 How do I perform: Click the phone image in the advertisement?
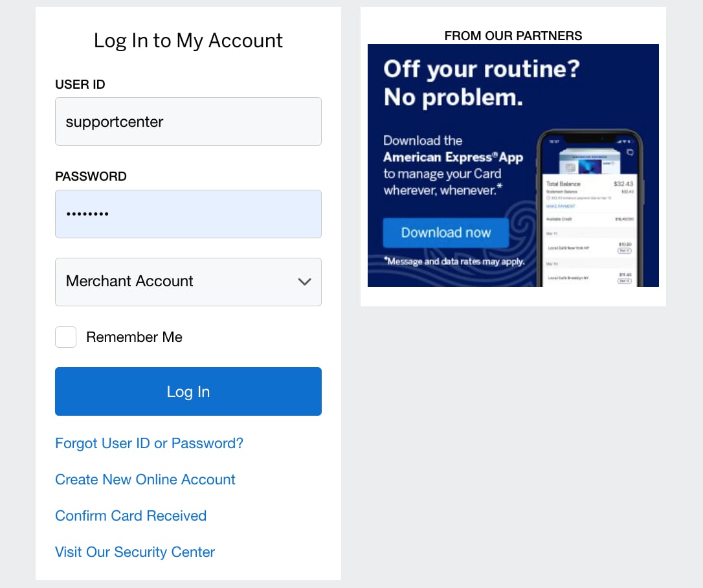tap(589, 207)
